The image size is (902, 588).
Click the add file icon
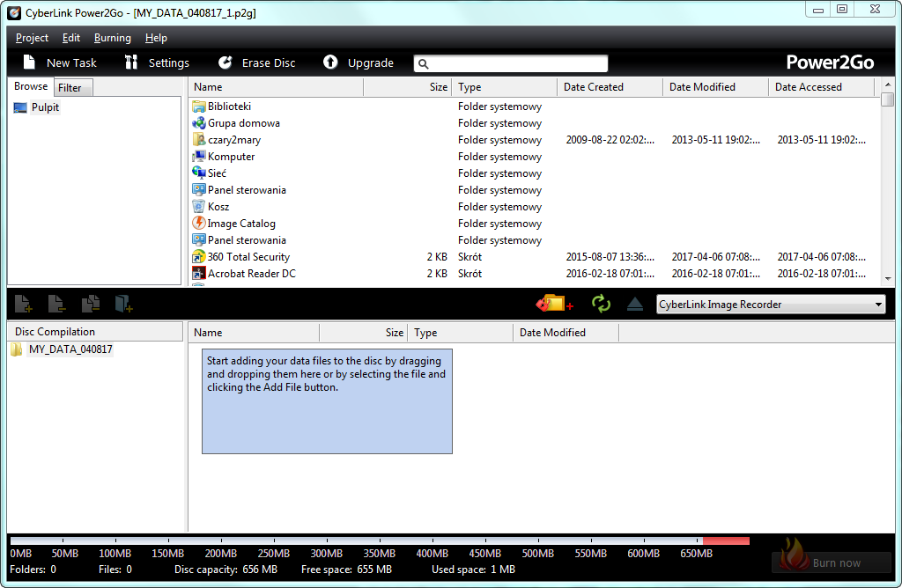[x=23, y=304]
